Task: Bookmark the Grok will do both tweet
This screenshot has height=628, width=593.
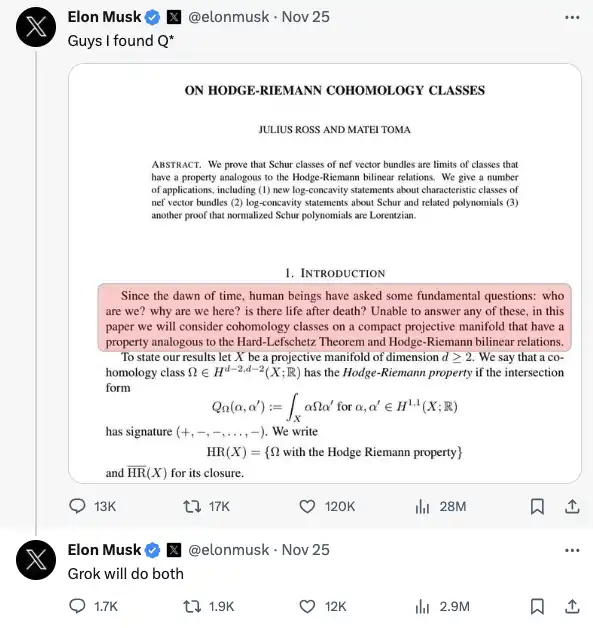Action: click(537, 607)
